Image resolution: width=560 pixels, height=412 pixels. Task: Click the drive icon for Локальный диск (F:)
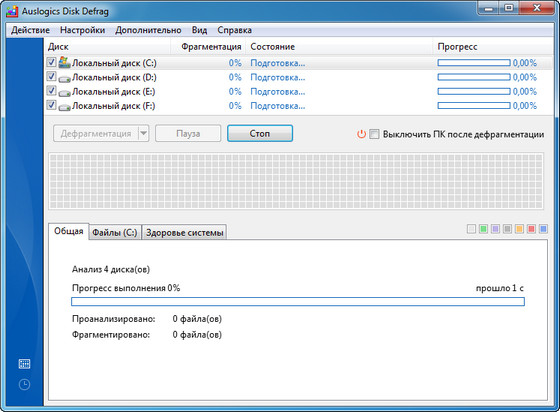tap(64, 107)
